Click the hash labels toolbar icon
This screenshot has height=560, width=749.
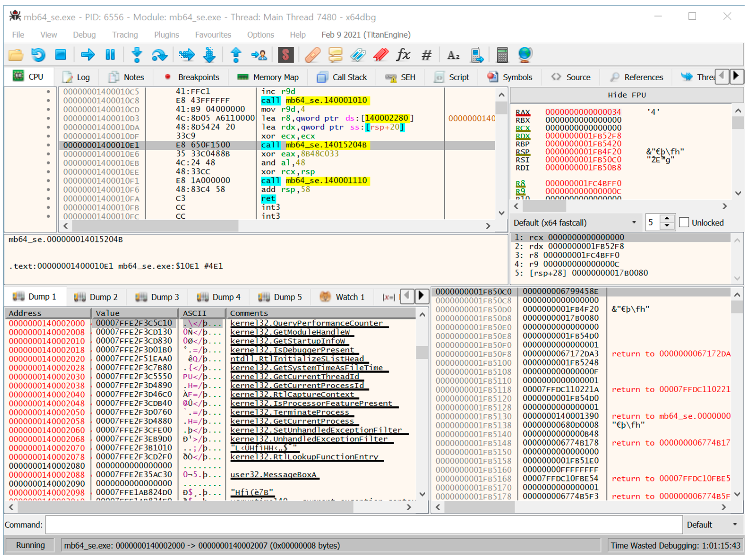pyautogui.click(x=426, y=55)
